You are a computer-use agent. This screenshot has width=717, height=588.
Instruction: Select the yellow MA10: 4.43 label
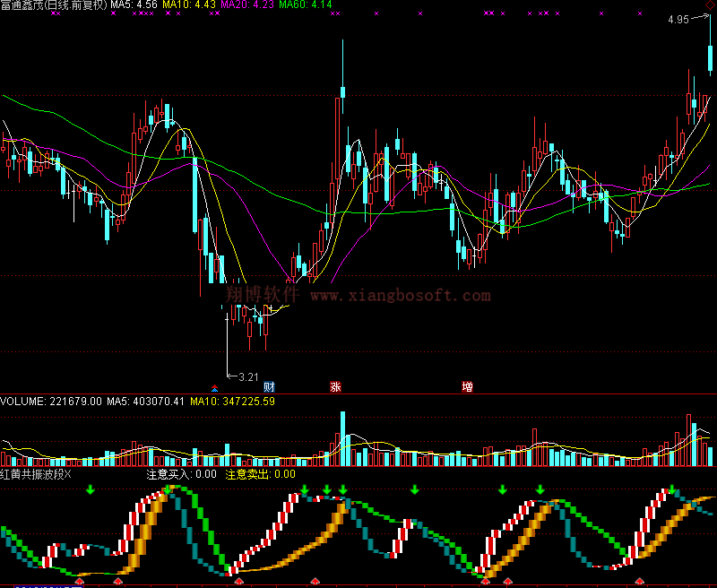tap(191, 5)
